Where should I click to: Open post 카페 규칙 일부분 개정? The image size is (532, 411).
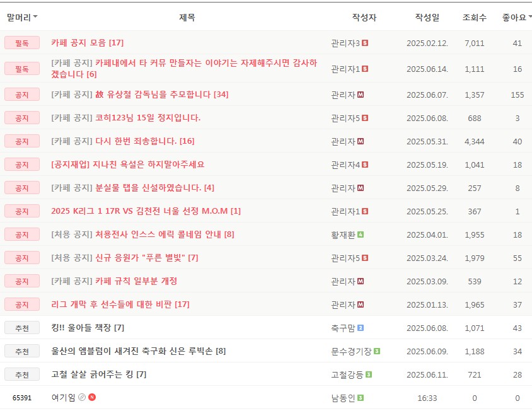[136, 281]
